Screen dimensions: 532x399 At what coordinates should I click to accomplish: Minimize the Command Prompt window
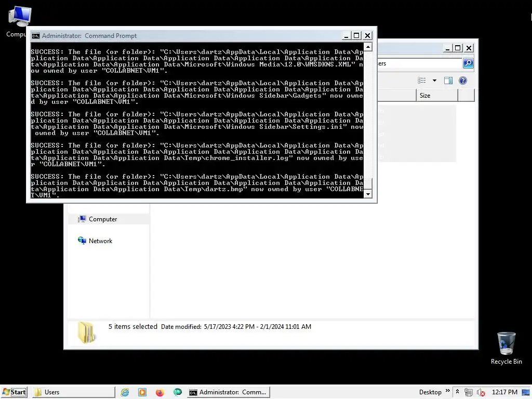(x=346, y=36)
